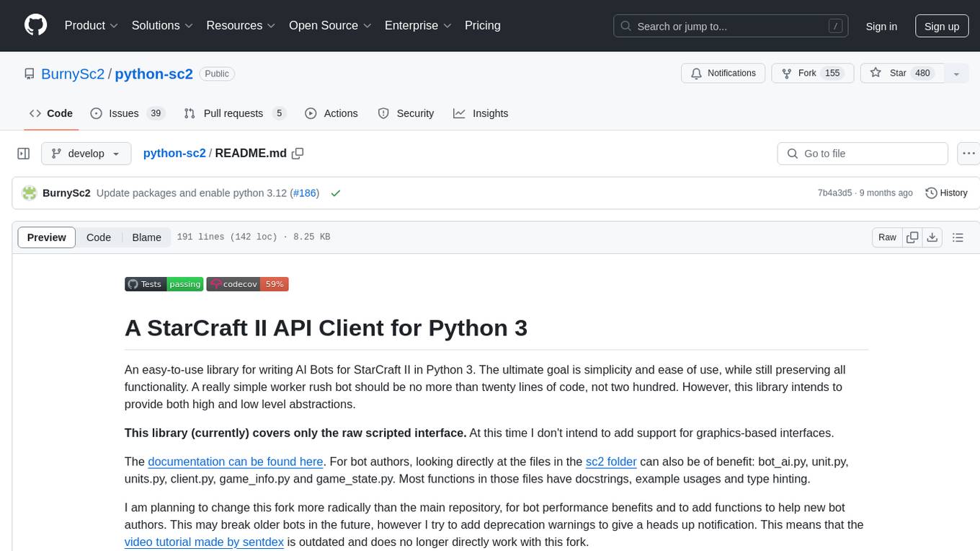Switch to the Code tab
Viewport: 980px width, 551px height.
pyautogui.click(x=51, y=113)
